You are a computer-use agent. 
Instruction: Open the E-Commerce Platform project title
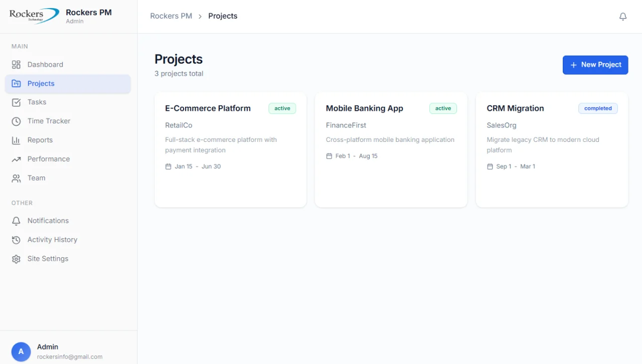tap(208, 108)
